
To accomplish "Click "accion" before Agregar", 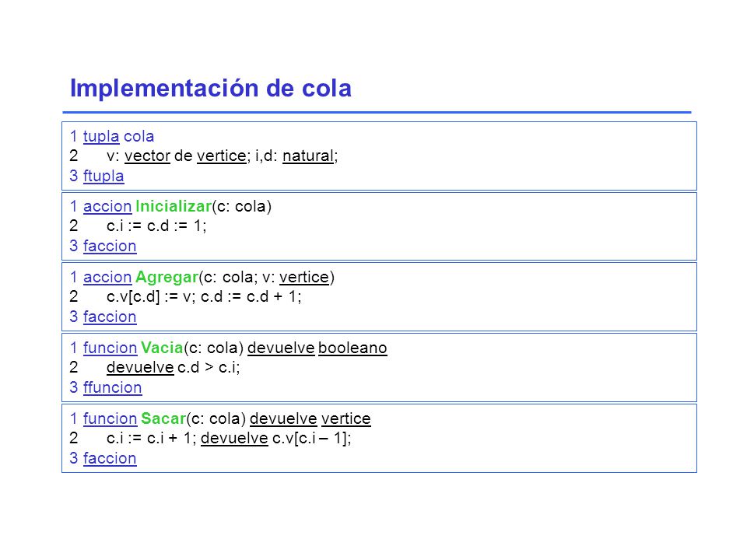I will point(107,277).
